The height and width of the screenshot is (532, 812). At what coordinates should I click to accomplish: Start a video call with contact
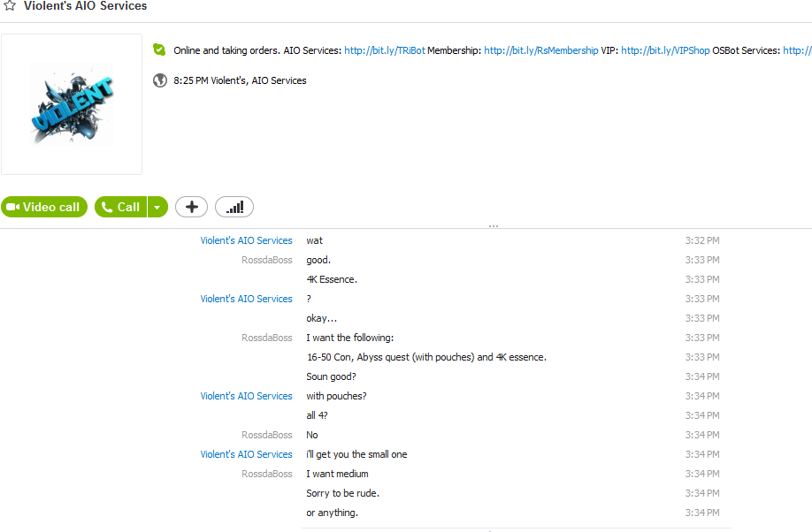pos(44,207)
